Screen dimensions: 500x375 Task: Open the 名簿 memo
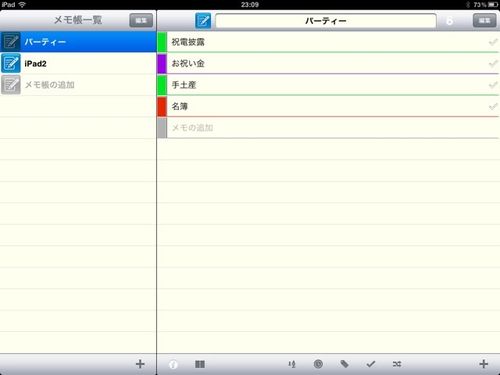pyautogui.click(x=328, y=106)
